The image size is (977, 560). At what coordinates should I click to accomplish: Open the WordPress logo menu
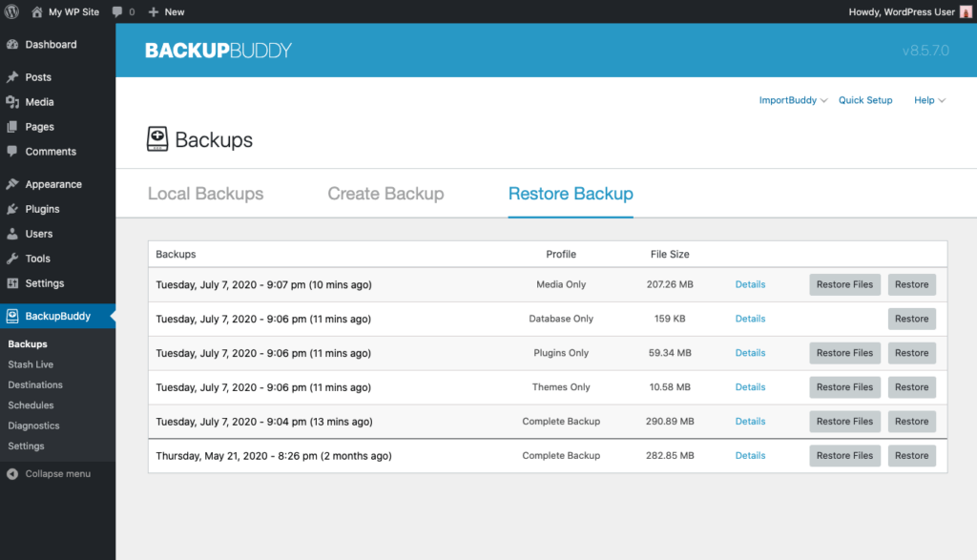click(x=11, y=11)
